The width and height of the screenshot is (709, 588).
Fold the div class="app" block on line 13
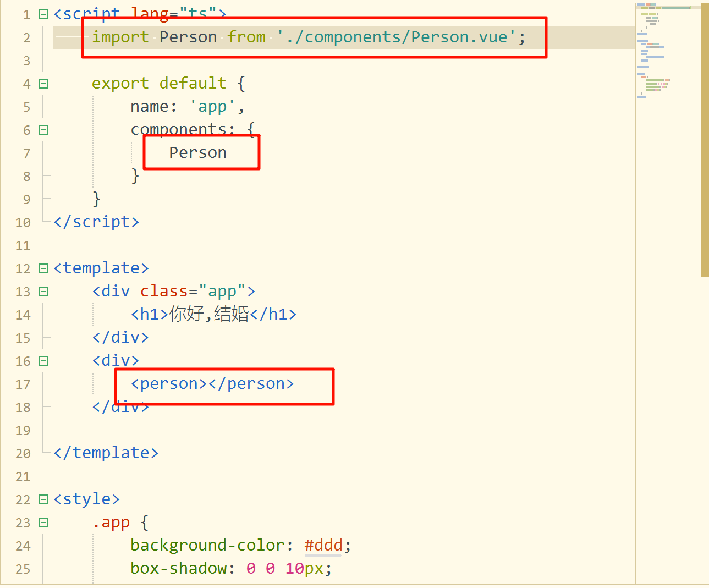tap(43, 292)
